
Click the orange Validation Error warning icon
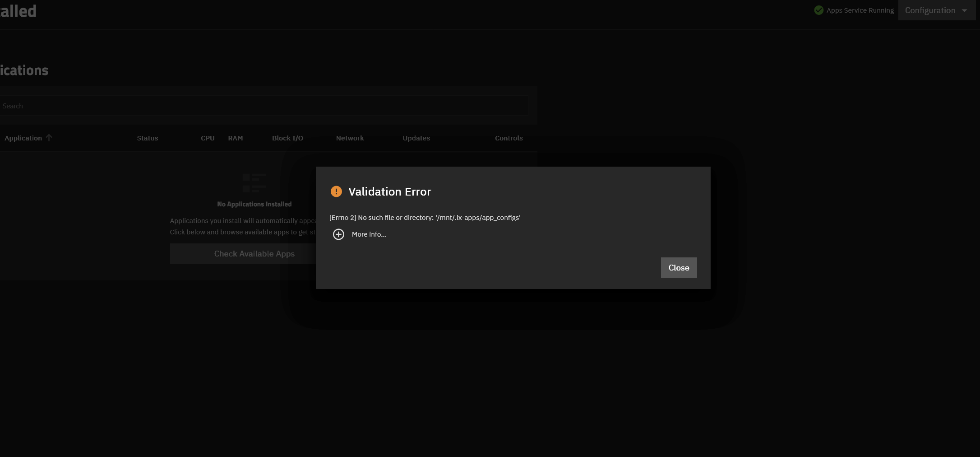pos(336,191)
